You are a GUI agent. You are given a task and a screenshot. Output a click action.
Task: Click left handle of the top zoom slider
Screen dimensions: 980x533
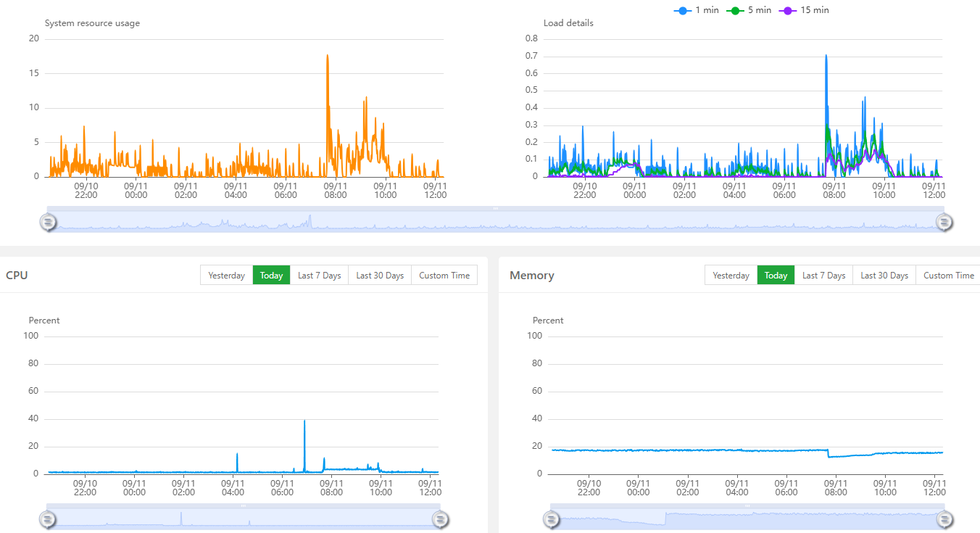coord(48,223)
